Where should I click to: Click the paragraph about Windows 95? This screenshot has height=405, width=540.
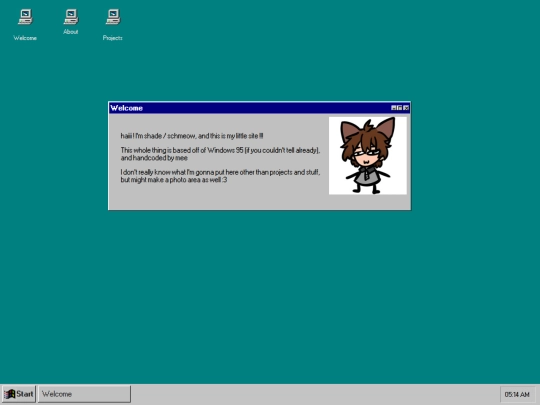point(220,154)
